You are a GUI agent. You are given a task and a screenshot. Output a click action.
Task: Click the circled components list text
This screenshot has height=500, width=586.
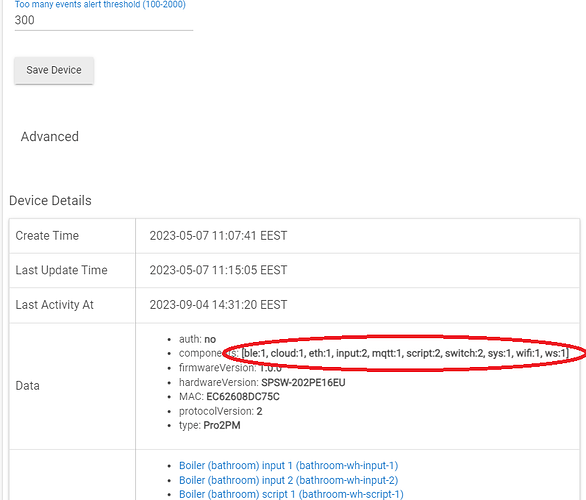pos(405,353)
